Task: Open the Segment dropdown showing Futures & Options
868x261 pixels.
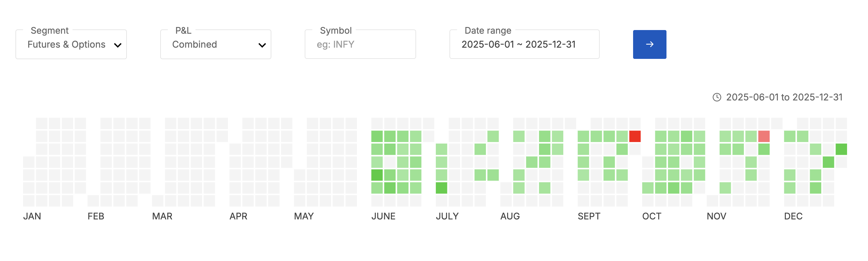Action: point(71,44)
